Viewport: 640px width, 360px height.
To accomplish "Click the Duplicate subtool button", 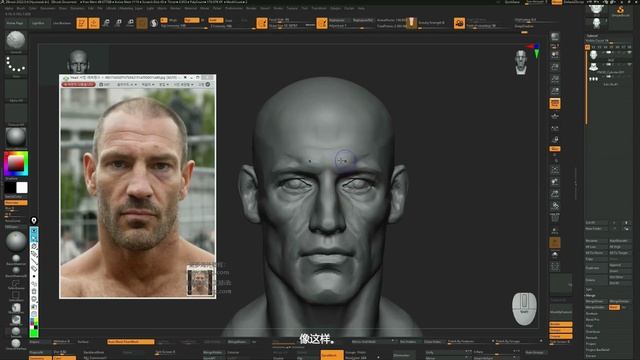I will click(x=596, y=268).
